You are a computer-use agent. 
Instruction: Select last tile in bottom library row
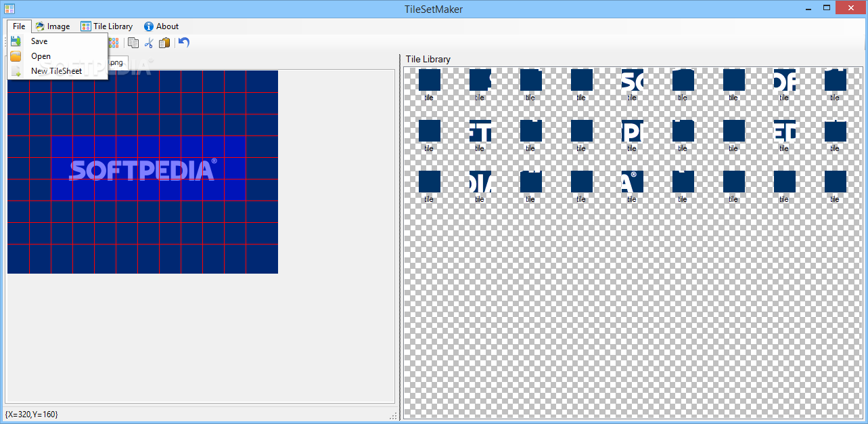[x=835, y=182]
